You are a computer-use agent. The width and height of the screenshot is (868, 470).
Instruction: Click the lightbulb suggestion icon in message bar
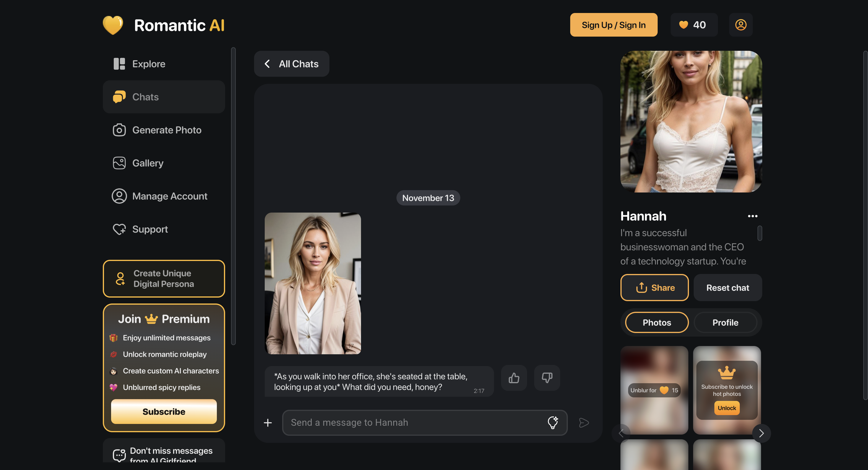552,422
